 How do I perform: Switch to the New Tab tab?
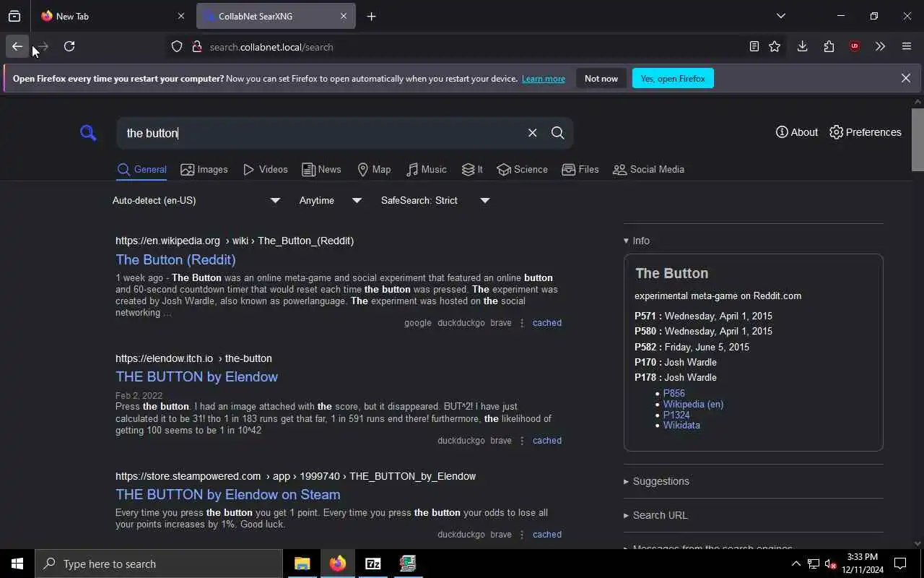point(112,16)
